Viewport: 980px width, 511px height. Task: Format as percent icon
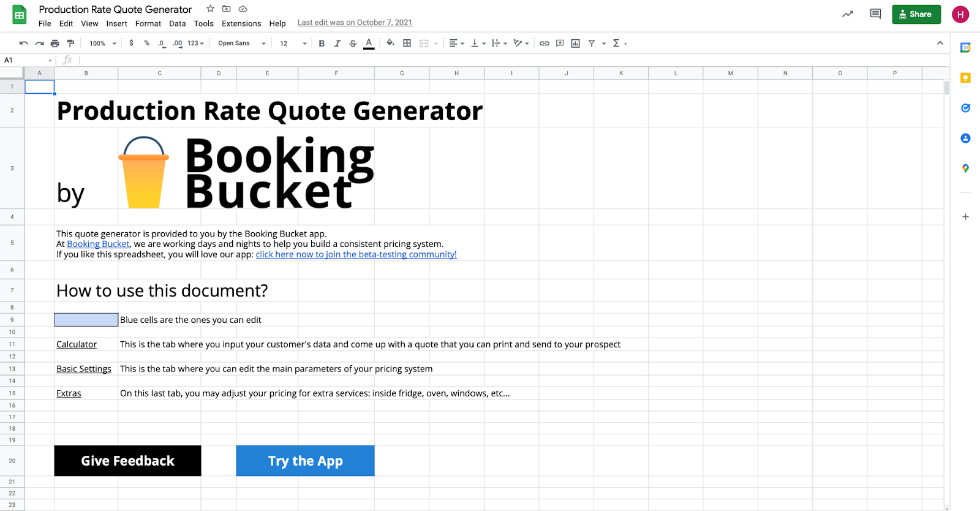tap(146, 44)
